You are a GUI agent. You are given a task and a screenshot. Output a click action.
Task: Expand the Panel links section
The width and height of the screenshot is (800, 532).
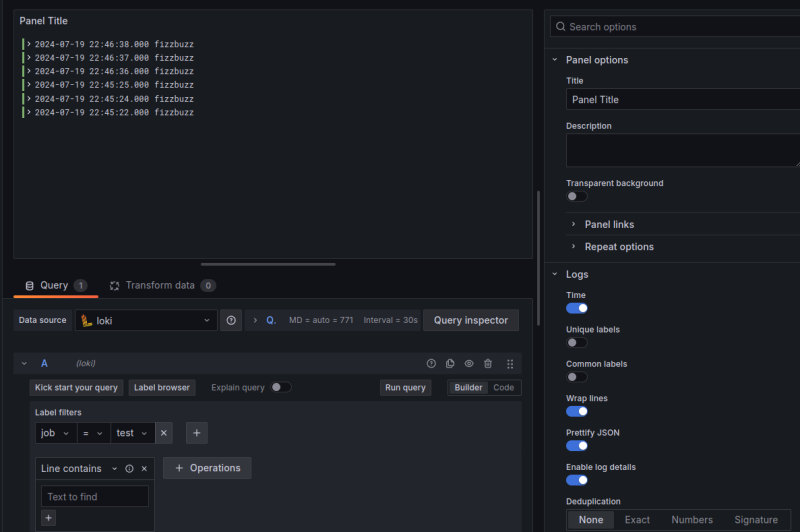609,224
